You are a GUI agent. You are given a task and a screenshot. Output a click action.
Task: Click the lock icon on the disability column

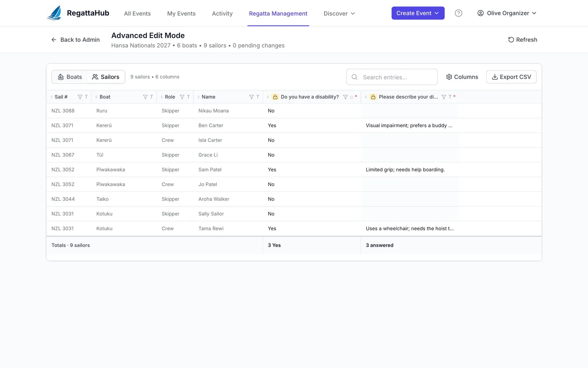(275, 97)
